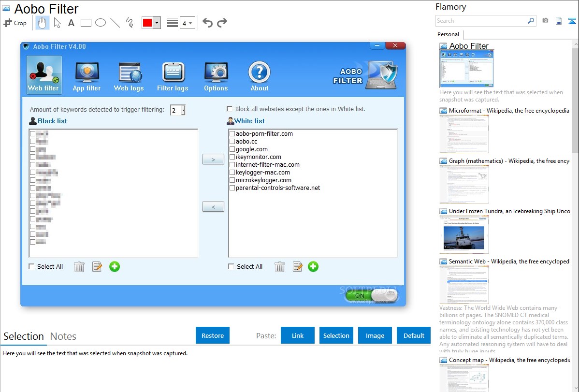Check microkeylogger.com in White list
Image resolution: width=579 pixels, height=392 pixels.
tap(232, 180)
